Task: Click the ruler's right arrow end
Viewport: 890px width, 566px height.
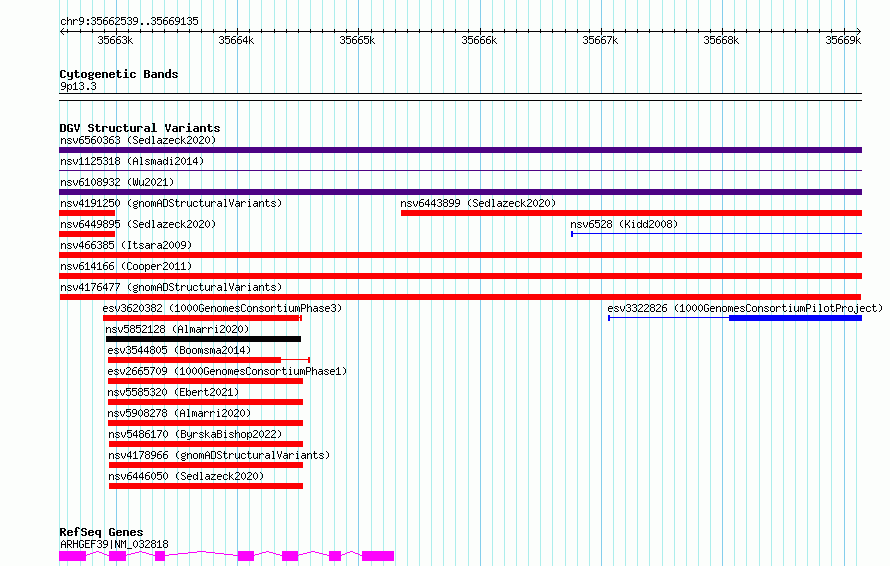Action: coord(859,32)
